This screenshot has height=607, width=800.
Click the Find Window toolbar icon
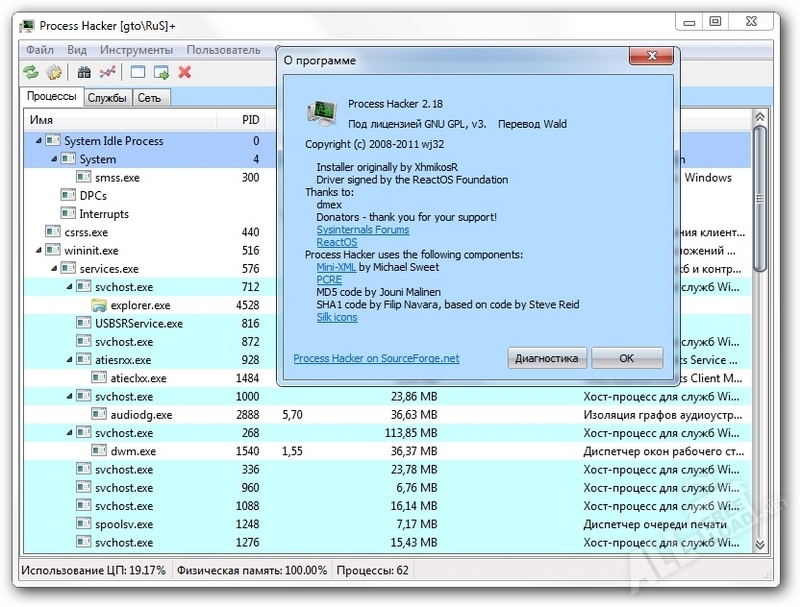[x=138, y=72]
